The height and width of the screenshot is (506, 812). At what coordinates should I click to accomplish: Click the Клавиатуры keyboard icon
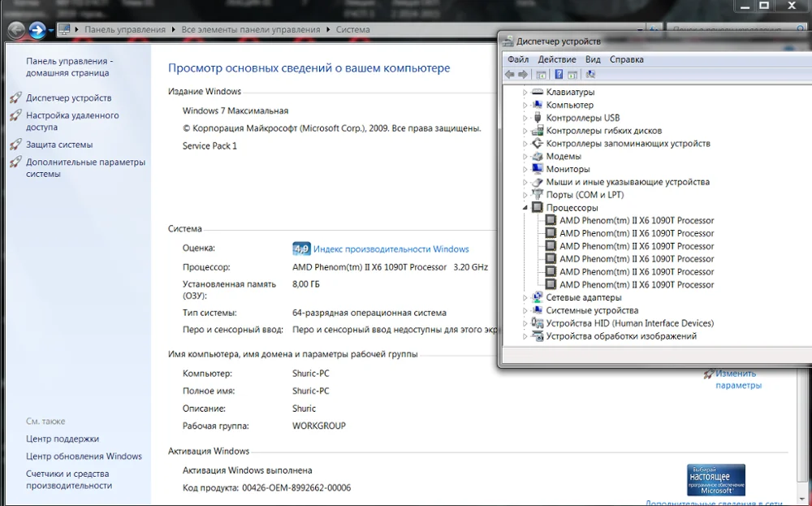[x=538, y=92]
